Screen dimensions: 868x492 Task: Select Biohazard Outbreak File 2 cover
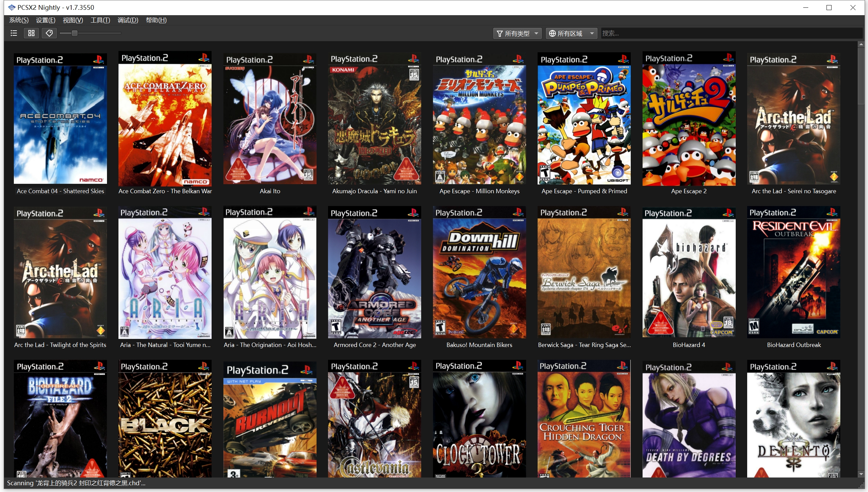[60, 419]
